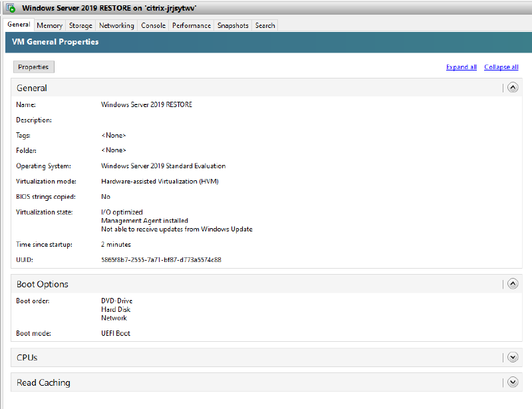Image resolution: width=532 pixels, height=409 pixels.
Task: Click Management Agent installed status line
Action: tap(144, 221)
